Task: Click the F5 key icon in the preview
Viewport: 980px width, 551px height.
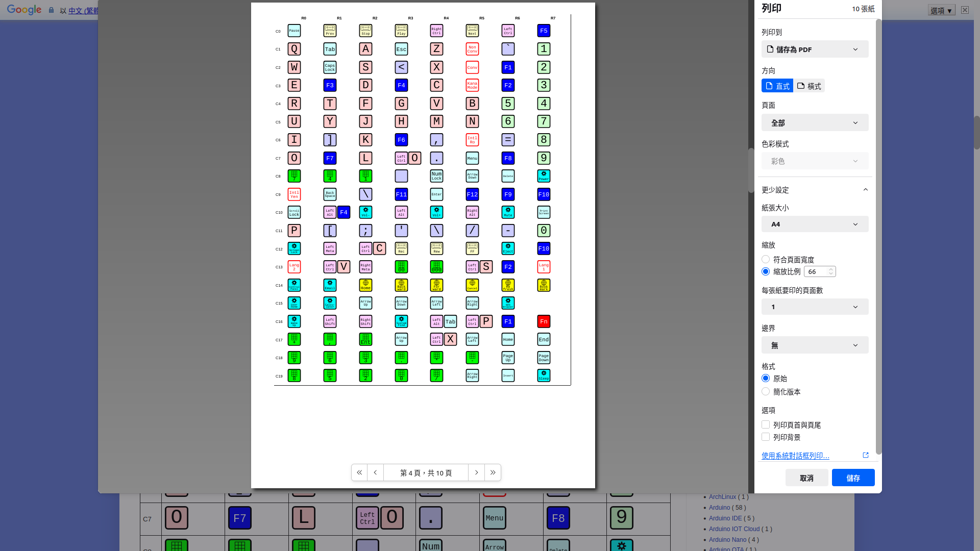Action: pos(544,31)
